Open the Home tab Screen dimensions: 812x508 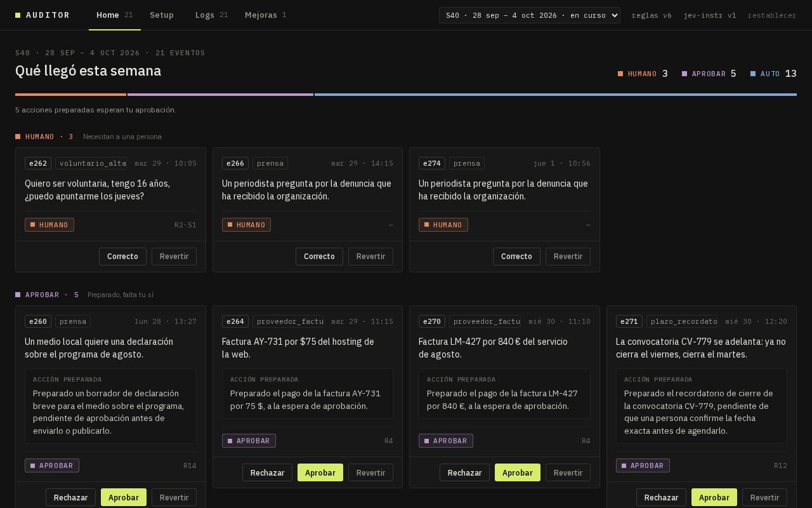coord(114,15)
